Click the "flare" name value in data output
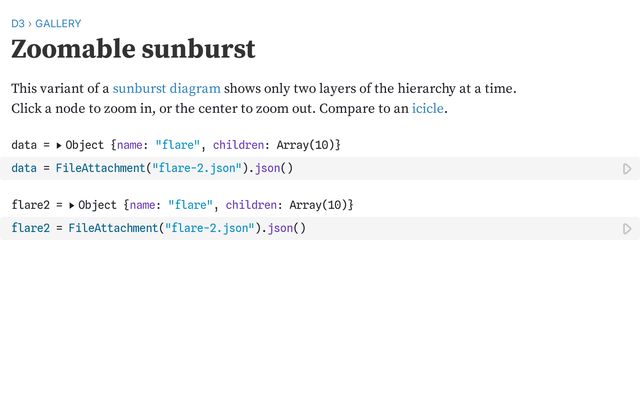The height and width of the screenshot is (400, 640). click(x=176, y=145)
